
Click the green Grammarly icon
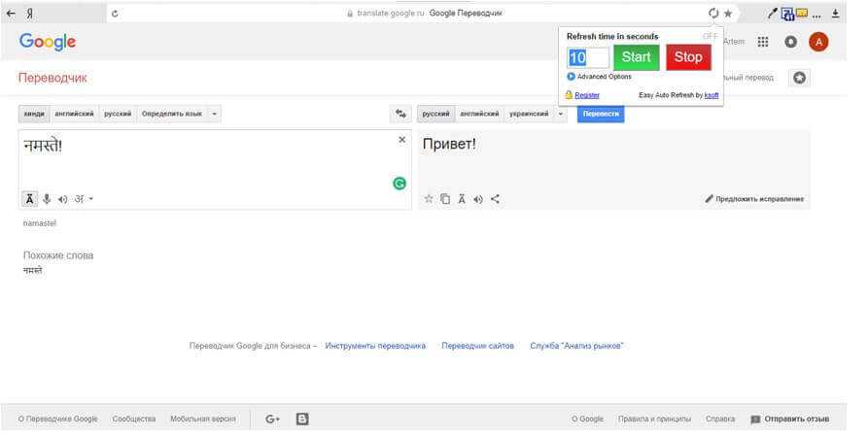click(399, 184)
